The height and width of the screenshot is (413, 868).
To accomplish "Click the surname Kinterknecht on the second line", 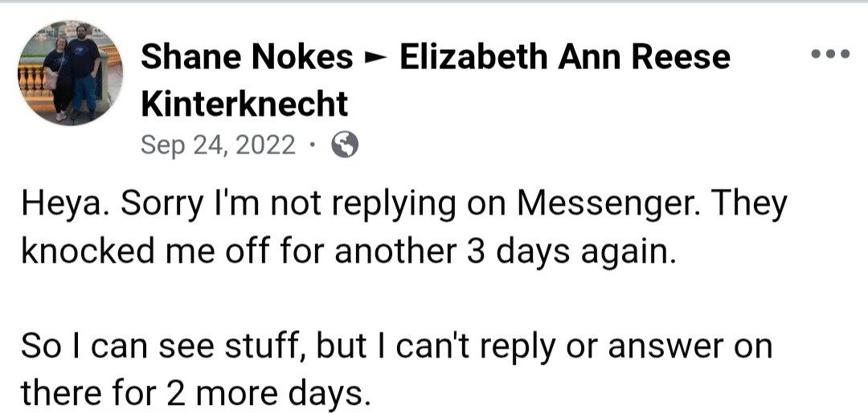I will click(x=244, y=104).
